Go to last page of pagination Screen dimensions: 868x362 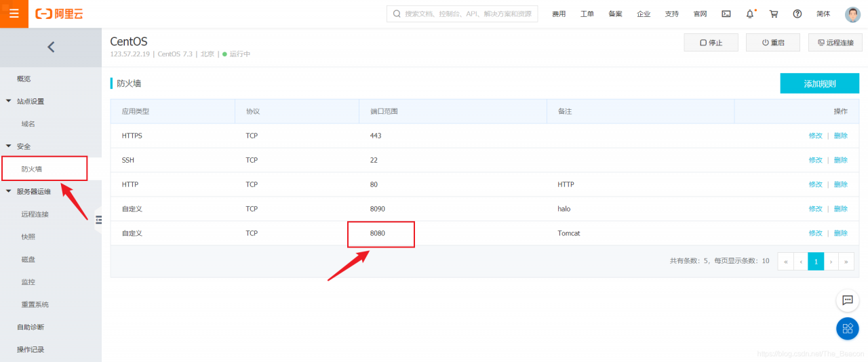846,261
